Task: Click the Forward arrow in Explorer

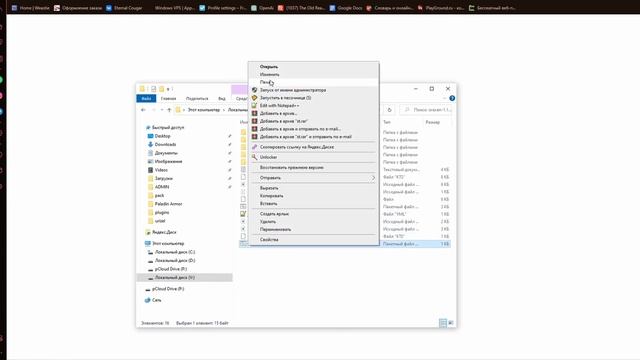Action: [153, 110]
